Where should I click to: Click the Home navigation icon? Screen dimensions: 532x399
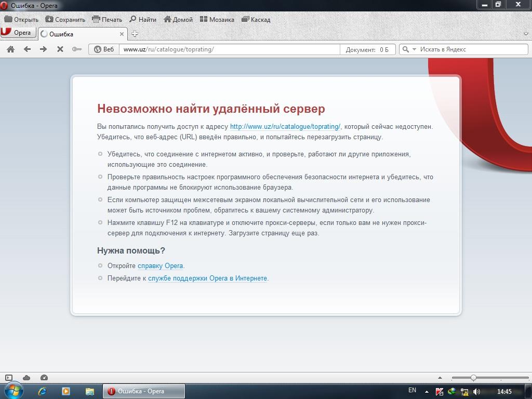(10, 49)
